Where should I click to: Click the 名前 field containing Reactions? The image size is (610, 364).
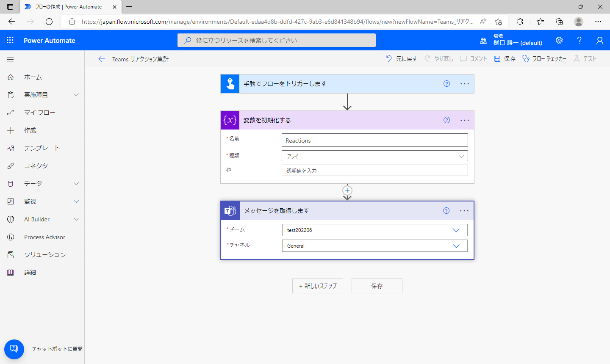(x=375, y=140)
